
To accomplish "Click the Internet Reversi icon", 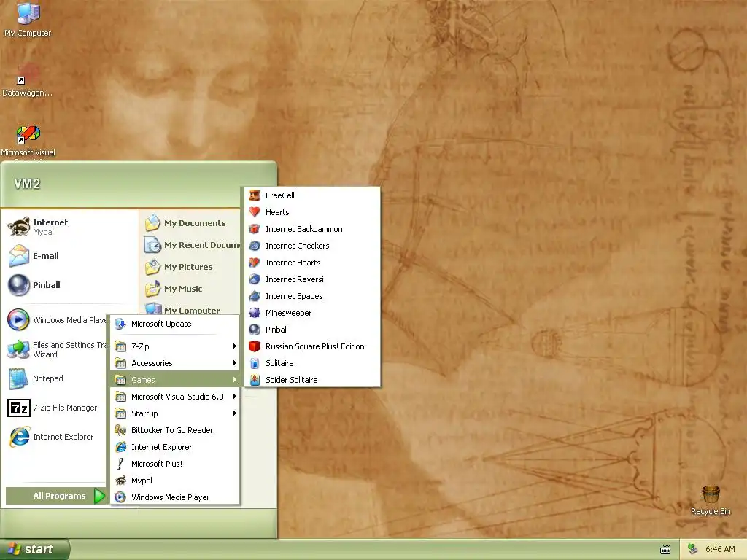I will (255, 279).
